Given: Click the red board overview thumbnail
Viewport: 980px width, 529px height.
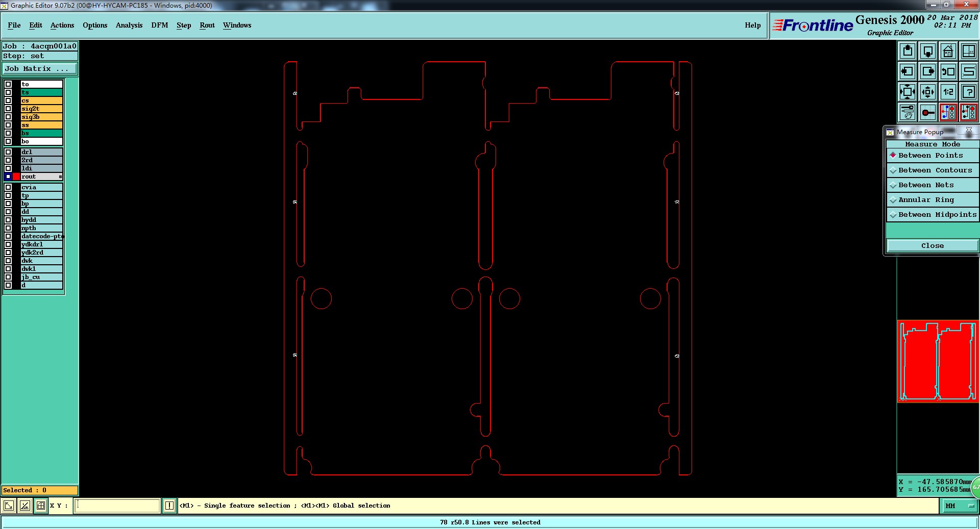Looking at the screenshot, I should click(x=938, y=361).
